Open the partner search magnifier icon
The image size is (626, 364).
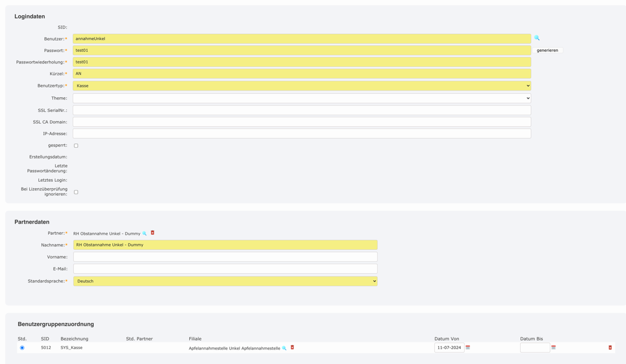(144, 232)
